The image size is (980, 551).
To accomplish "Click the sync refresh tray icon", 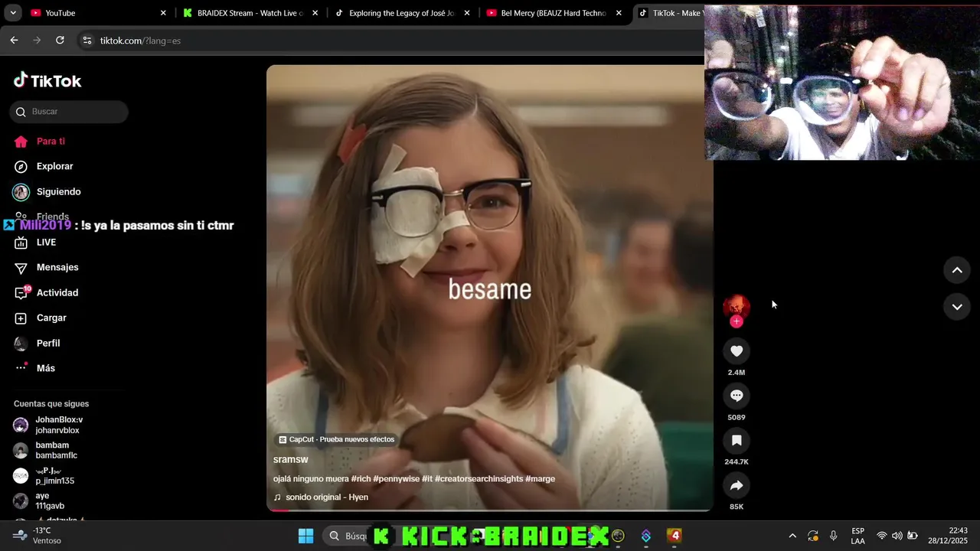I will (813, 536).
